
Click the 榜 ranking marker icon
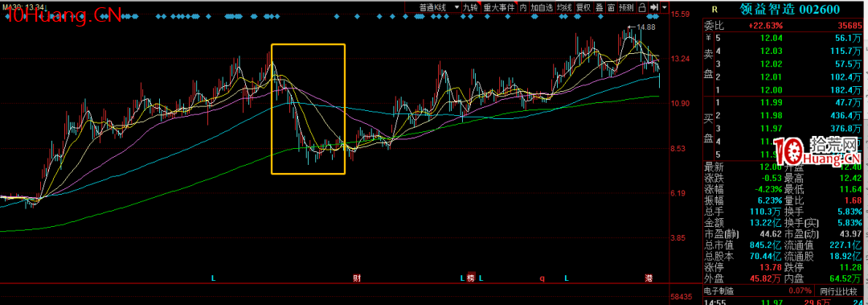pyautogui.click(x=470, y=278)
